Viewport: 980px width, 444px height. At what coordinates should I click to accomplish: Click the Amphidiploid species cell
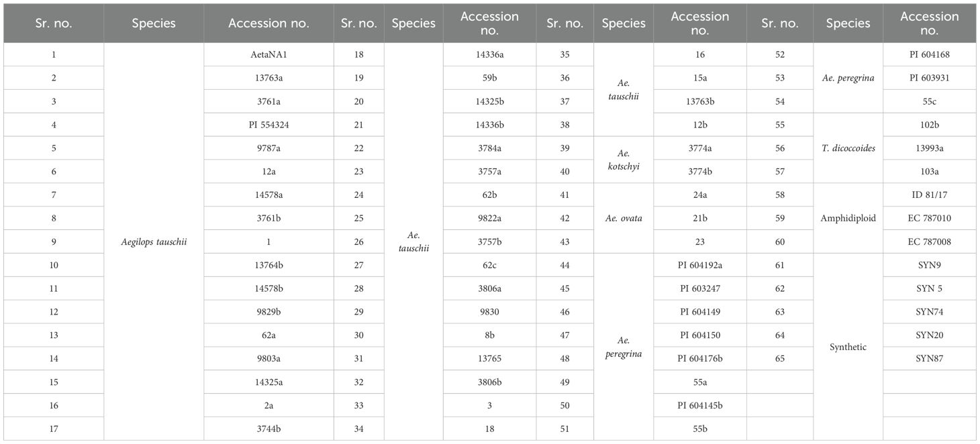point(848,218)
